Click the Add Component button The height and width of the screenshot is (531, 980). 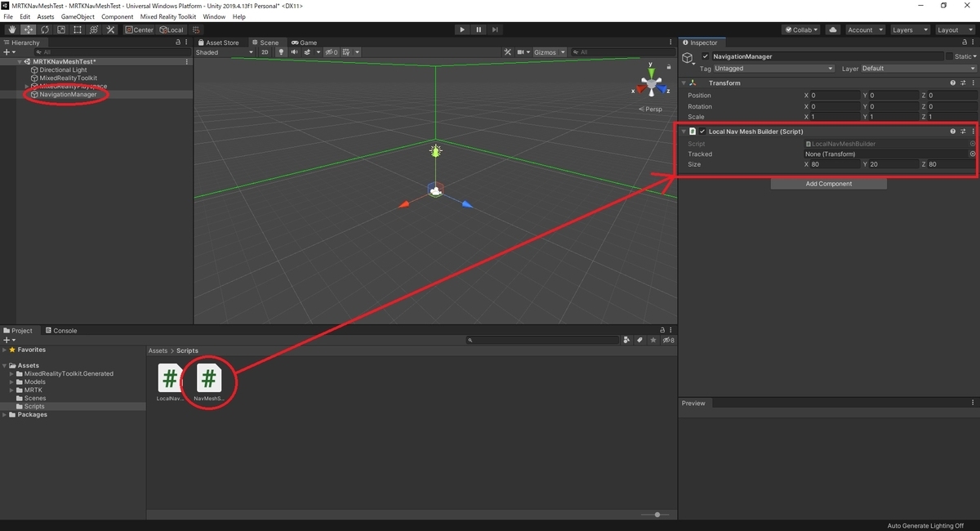pos(829,184)
